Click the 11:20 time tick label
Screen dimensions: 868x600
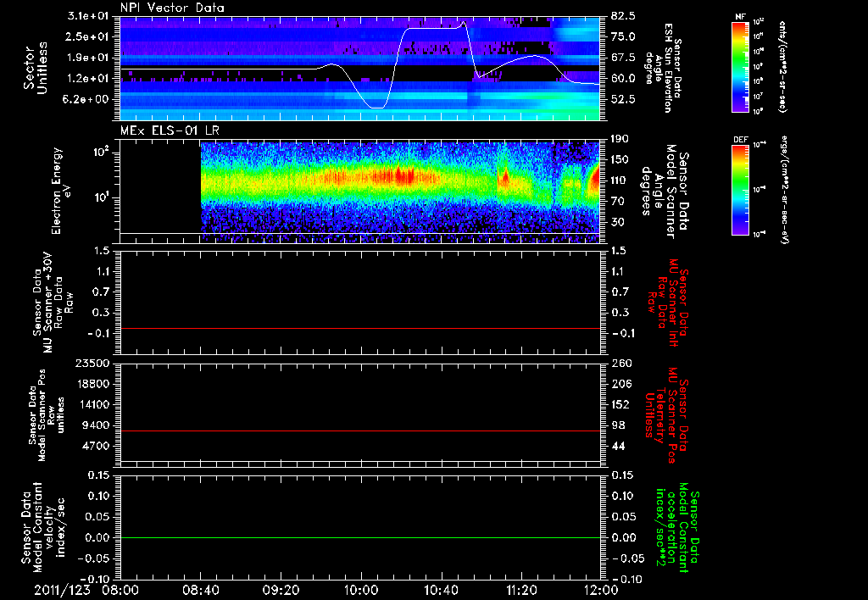pyautogui.click(x=521, y=590)
